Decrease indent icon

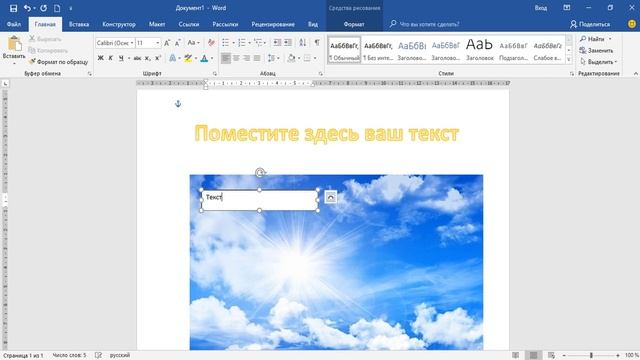[x=277, y=43]
